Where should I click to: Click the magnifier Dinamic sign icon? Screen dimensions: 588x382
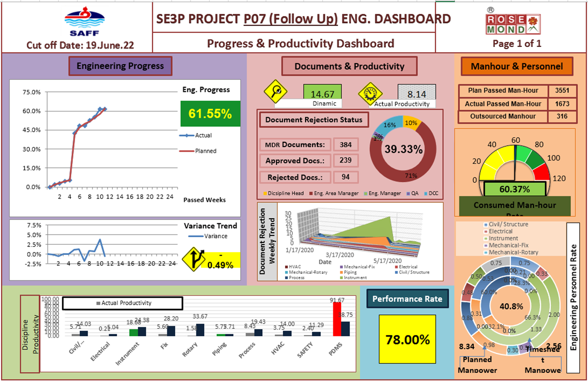275,91
